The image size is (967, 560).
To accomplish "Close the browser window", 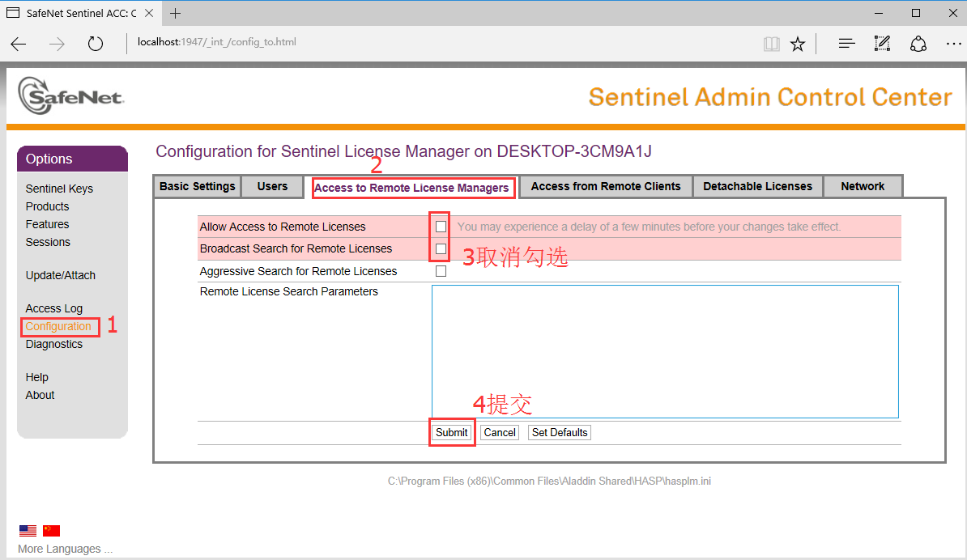I will [x=952, y=13].
